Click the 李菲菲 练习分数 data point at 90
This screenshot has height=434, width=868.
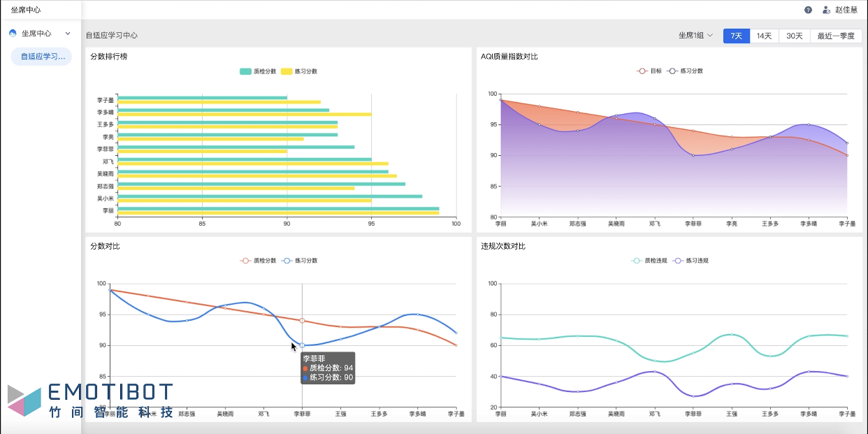[x=302, y=345]
